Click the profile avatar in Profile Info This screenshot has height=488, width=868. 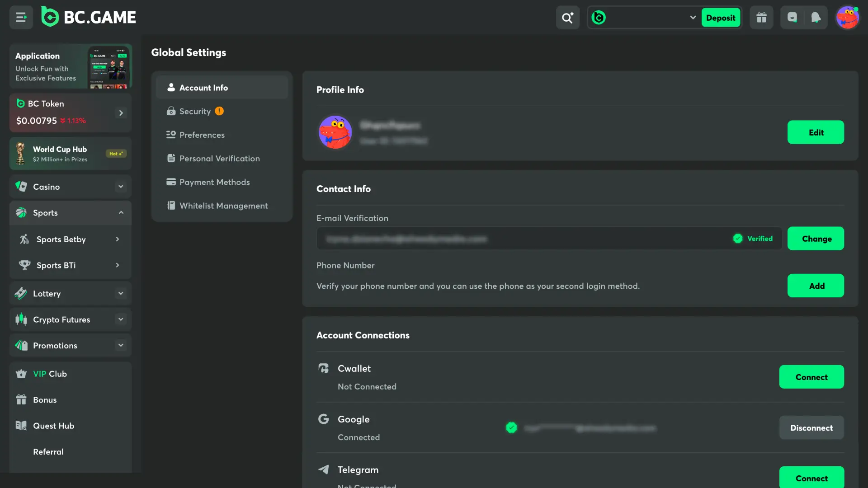click(335, 132)
